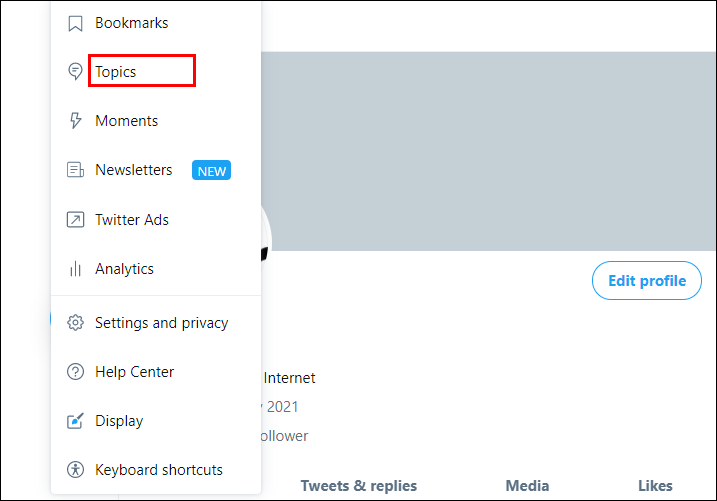Click the Settings gear icon
The image size is (717, 501).
(x=75, y=323)
